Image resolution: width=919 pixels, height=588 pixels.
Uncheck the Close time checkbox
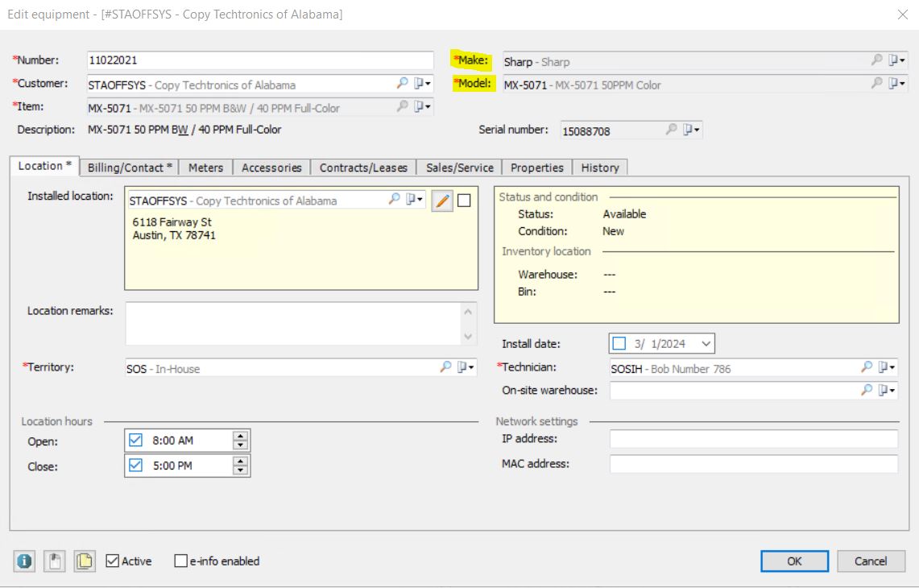135,466
